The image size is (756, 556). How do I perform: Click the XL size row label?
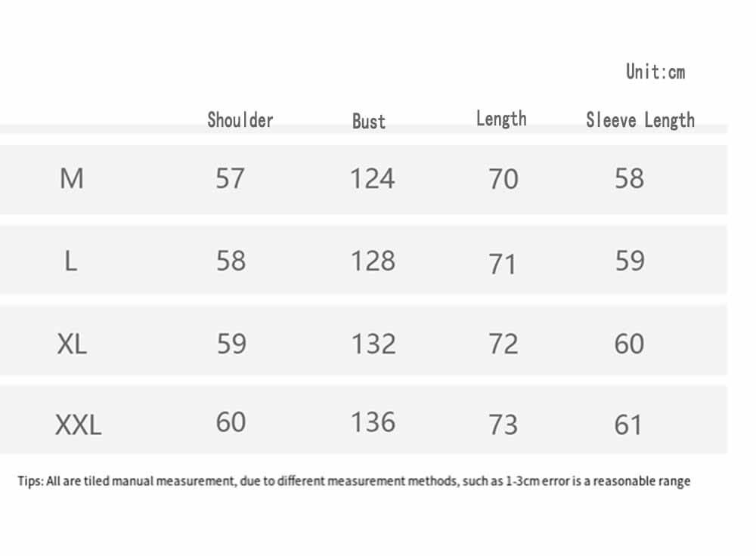[x=72, y=344]
